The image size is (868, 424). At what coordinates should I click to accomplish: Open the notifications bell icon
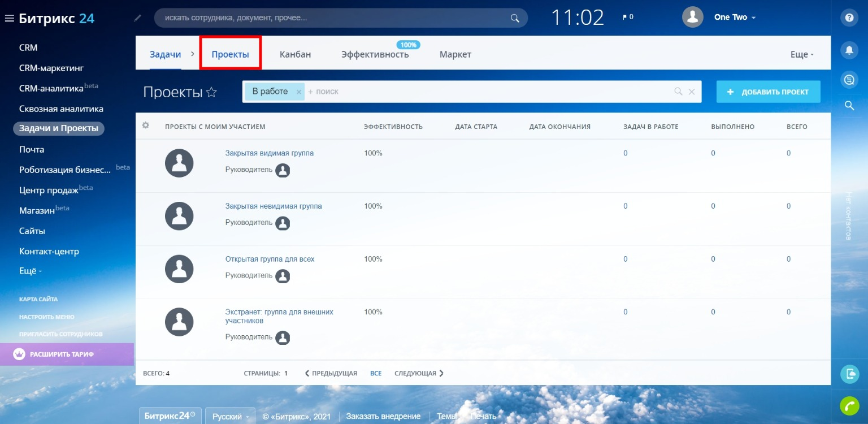coord(849,50)
